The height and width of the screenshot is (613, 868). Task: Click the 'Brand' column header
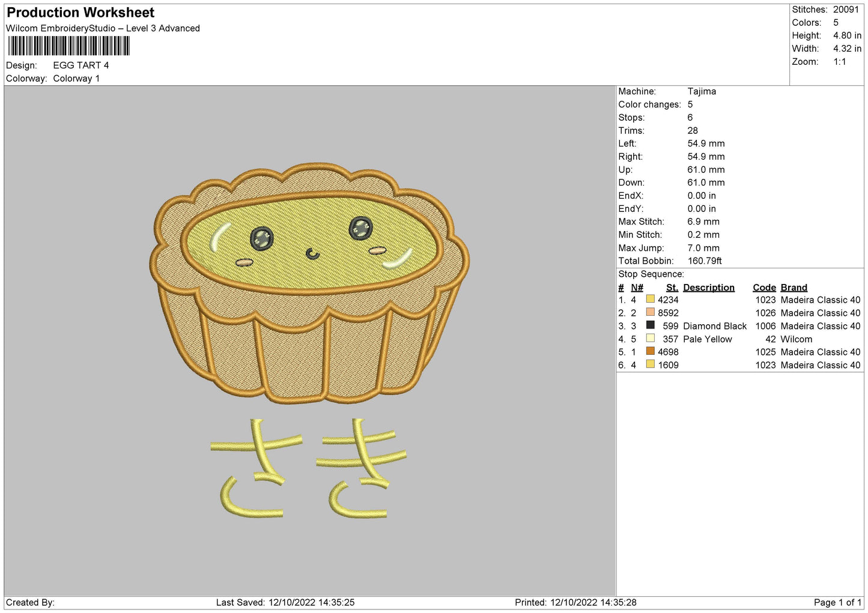[x=794, y=288]
